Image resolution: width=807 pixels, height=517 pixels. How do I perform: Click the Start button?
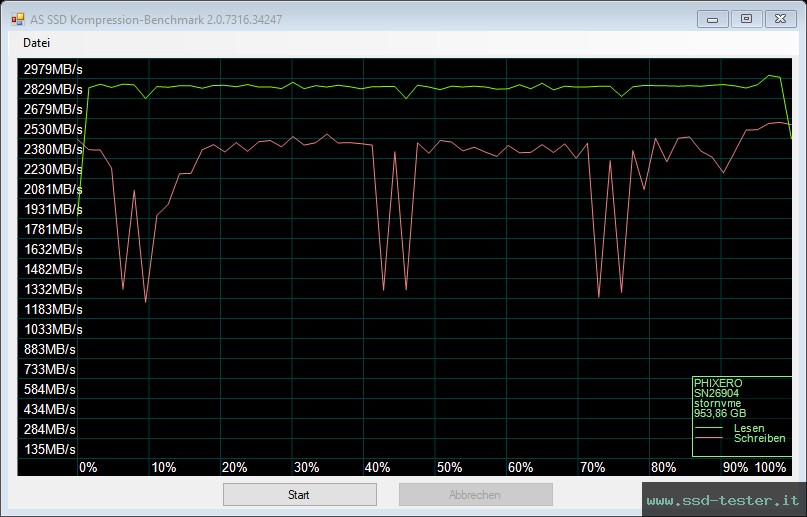click(x=300, y=494)
